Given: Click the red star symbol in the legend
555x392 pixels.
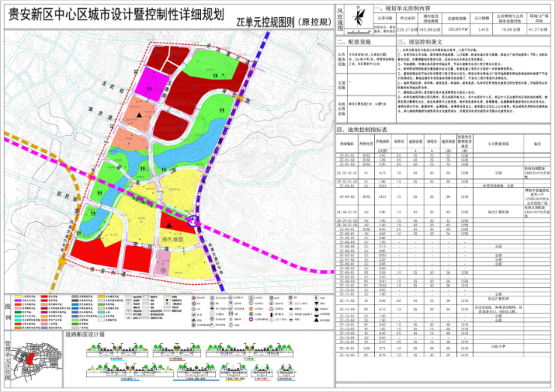Looking at the screenshot, I should click(193, 298).
